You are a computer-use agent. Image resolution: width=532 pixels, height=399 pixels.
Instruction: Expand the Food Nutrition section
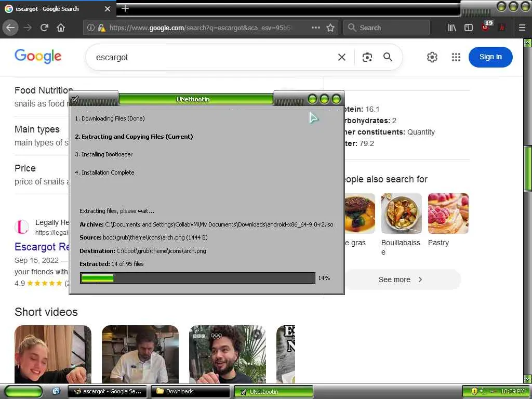[x=42, y=97]
